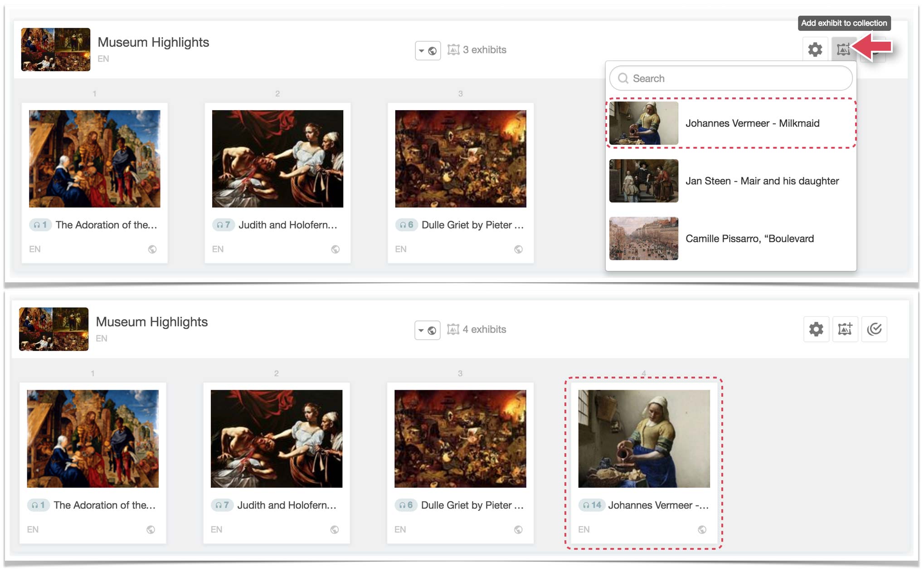This screenshot has width=924, height=572.
Task: Click globe icon on bottom Adoration card
Action: coord(151,529)
